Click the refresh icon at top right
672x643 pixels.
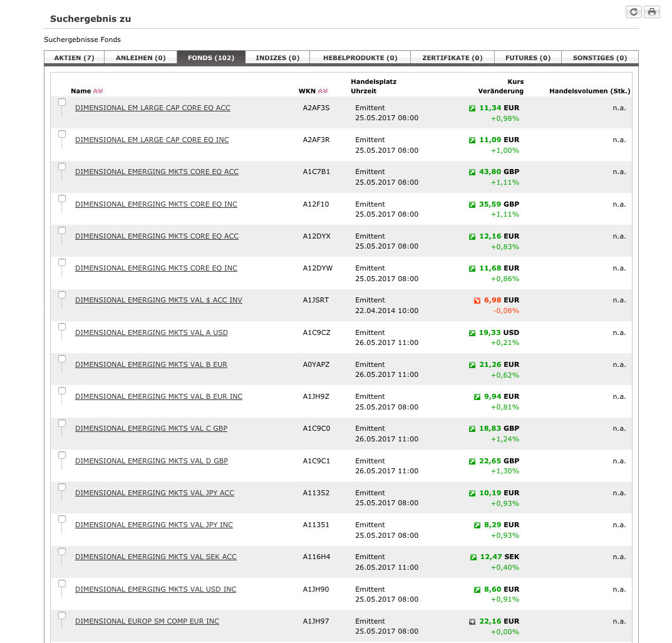tap(633, 12)
